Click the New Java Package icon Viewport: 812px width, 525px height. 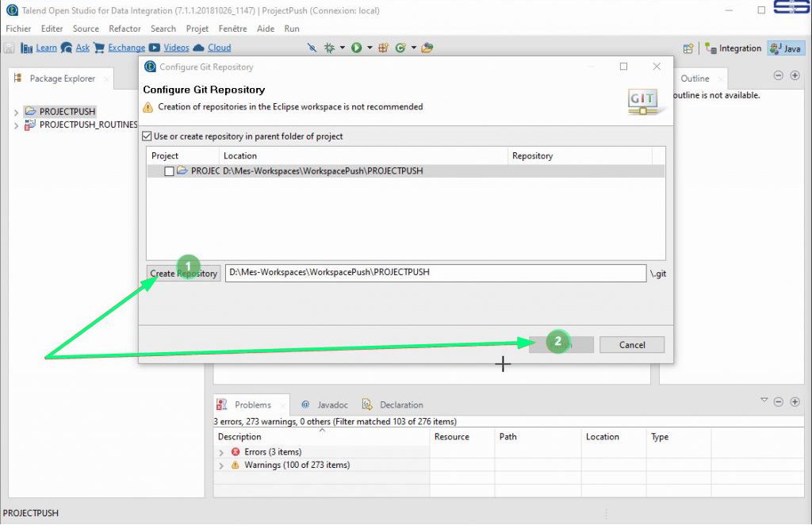click(383, 48)
